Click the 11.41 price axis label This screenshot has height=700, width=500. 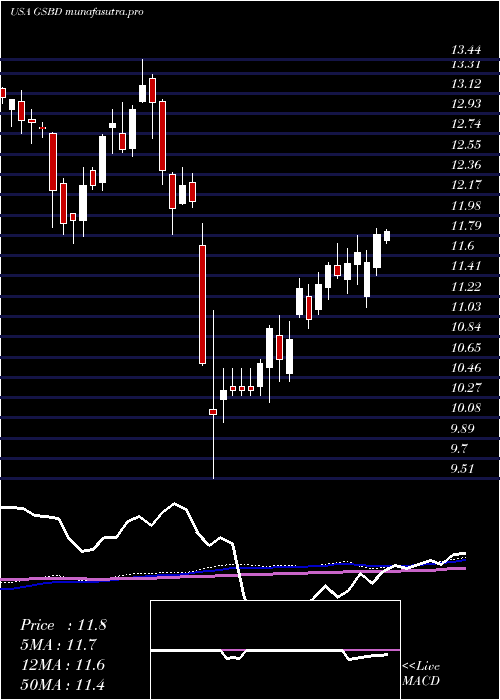click(x=467, y=266)
